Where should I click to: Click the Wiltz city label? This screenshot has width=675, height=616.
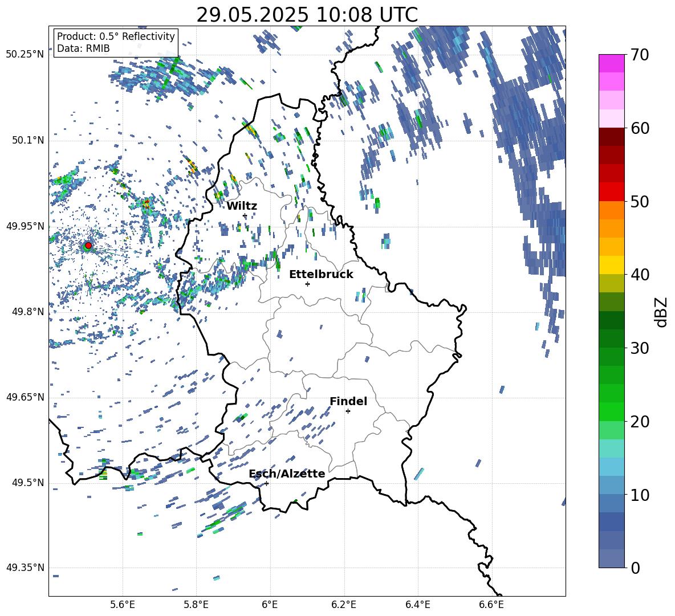point(242,206)
